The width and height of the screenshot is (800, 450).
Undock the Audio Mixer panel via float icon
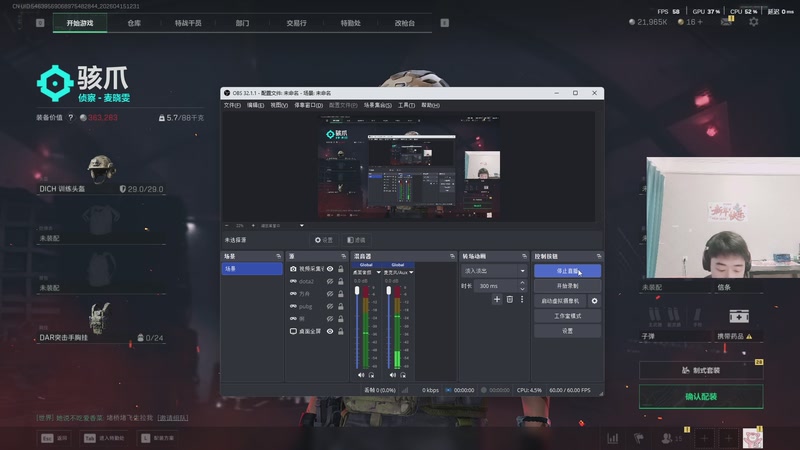(x=453, y=256)
